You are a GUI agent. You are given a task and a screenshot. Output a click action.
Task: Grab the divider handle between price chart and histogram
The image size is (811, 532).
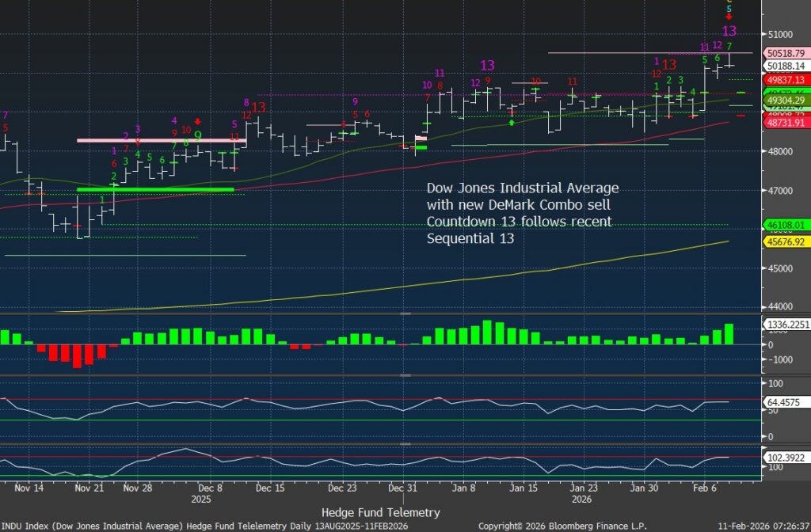[405, 314]
